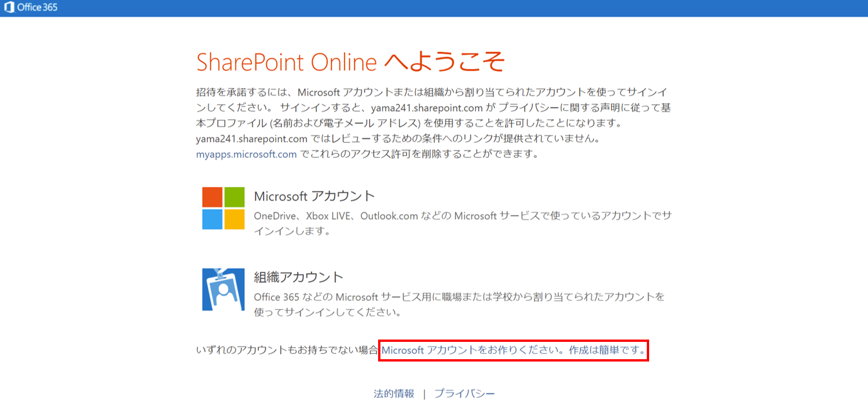Click the organization account badge icon
Screen dimensions: 868x413
pos(224,289)
